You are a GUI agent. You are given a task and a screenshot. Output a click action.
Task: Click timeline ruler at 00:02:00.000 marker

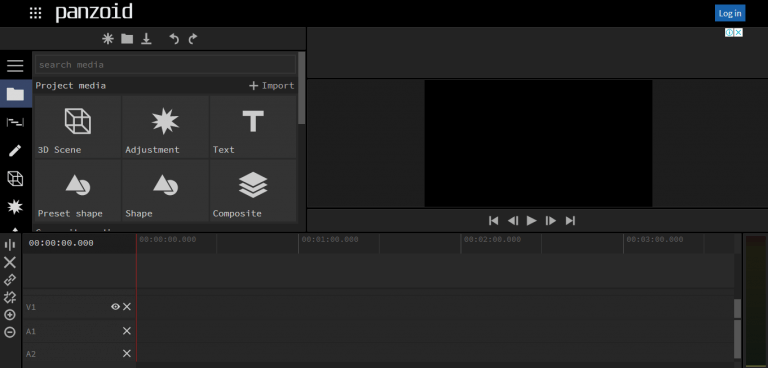pyautogui.click(x=492, y=240)
